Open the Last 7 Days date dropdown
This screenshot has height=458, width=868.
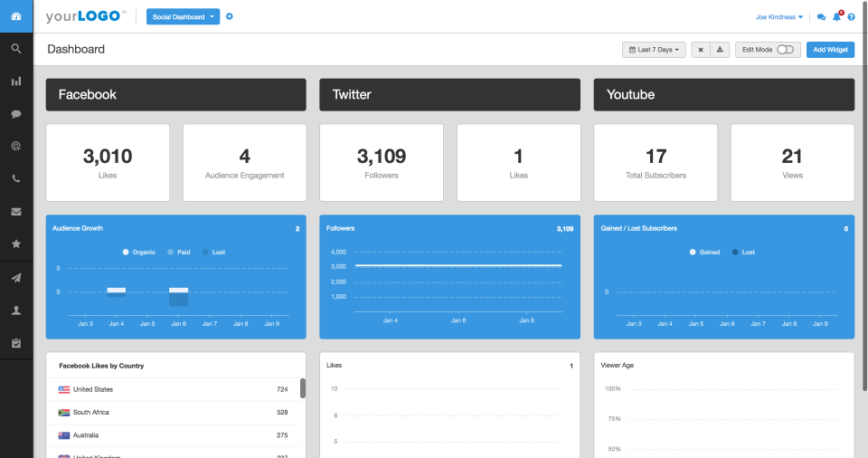(x=654, y=50)
